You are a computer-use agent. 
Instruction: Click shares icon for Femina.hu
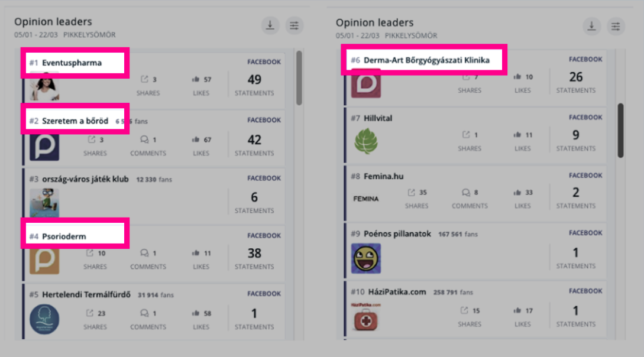(412, 192)
